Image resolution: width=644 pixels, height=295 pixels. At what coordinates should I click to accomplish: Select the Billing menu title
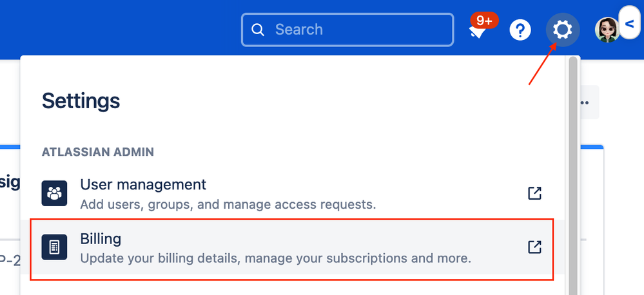click(101, 239)
